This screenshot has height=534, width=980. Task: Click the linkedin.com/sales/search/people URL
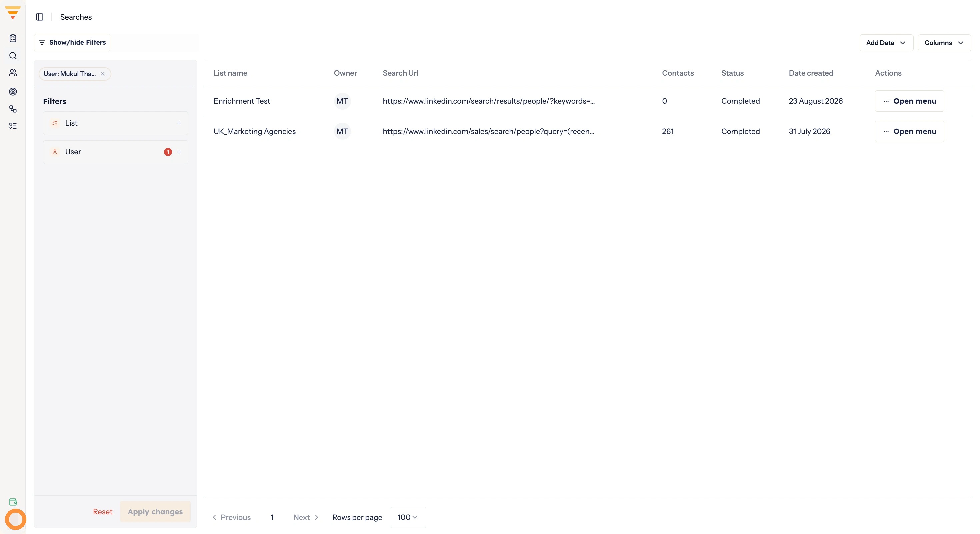tap(488, 132)
